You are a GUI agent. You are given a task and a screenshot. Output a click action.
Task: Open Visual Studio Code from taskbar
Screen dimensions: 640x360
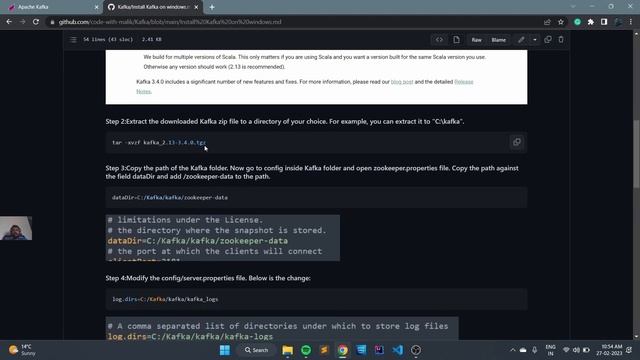pos(398,350)
